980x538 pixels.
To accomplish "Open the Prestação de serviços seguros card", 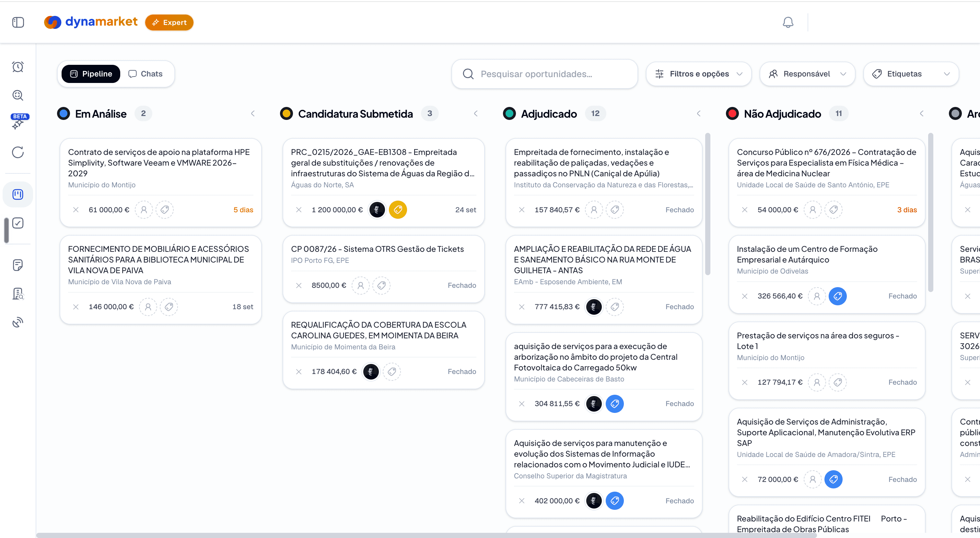I will coord(827,361).
